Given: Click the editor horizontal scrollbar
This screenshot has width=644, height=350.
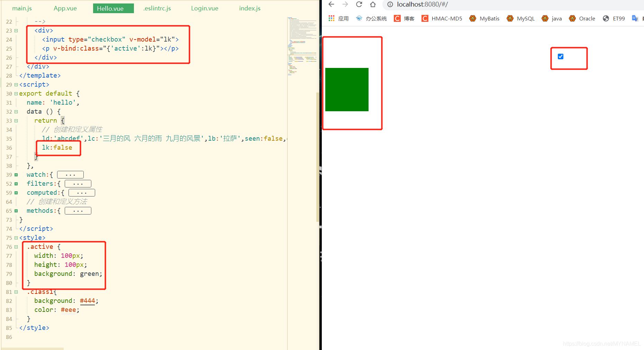Looking at the screenshot, I should (33, 349).
